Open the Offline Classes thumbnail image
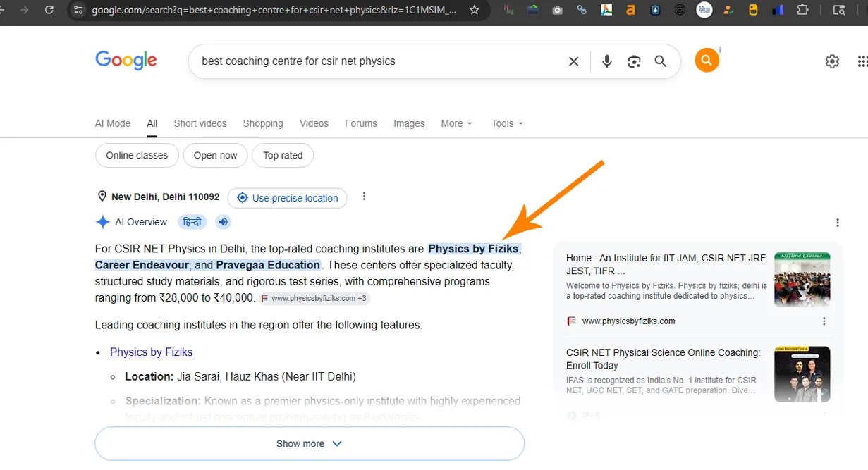This screenshot has width=868, height=470. click(x=802, y=280)
